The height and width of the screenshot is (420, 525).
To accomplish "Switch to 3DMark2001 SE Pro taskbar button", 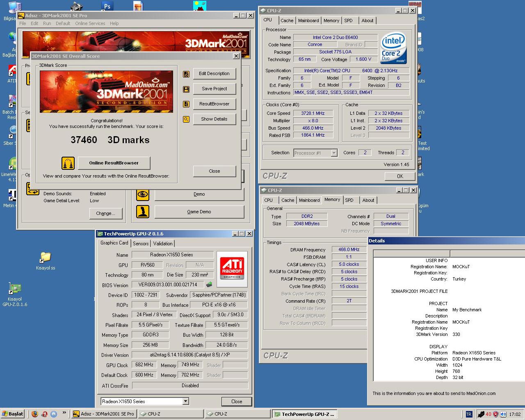I will coord(104,414).
